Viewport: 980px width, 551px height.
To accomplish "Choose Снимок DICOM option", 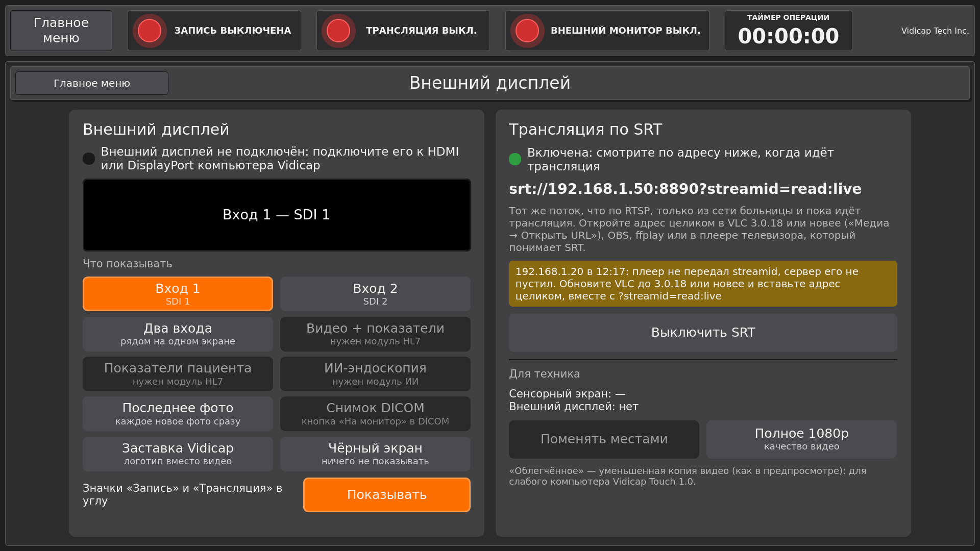I will [x=375, y=414].
